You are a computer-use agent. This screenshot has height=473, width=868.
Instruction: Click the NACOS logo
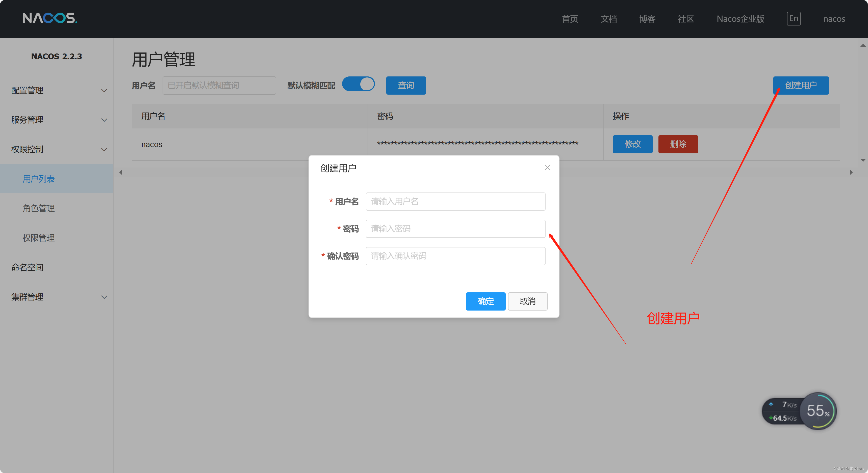(50, 18)
